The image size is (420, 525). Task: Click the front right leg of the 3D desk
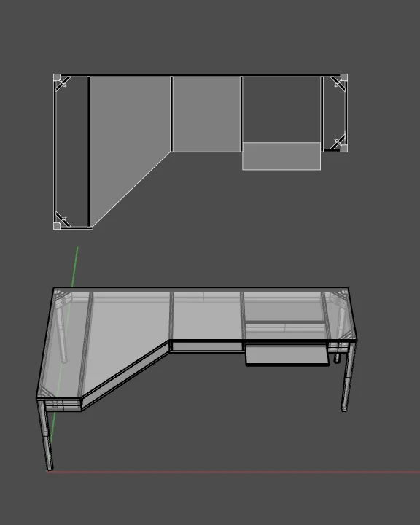pos(347,377)
